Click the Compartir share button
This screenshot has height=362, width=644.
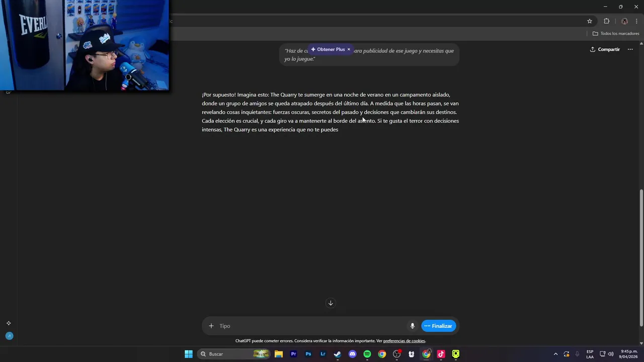pyautogui.click(x=605, y=49)
